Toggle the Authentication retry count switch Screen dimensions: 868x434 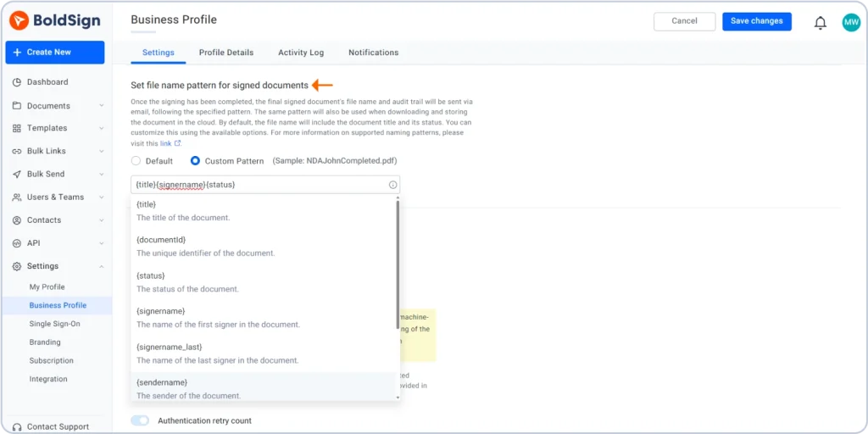[x=140, y=420]
